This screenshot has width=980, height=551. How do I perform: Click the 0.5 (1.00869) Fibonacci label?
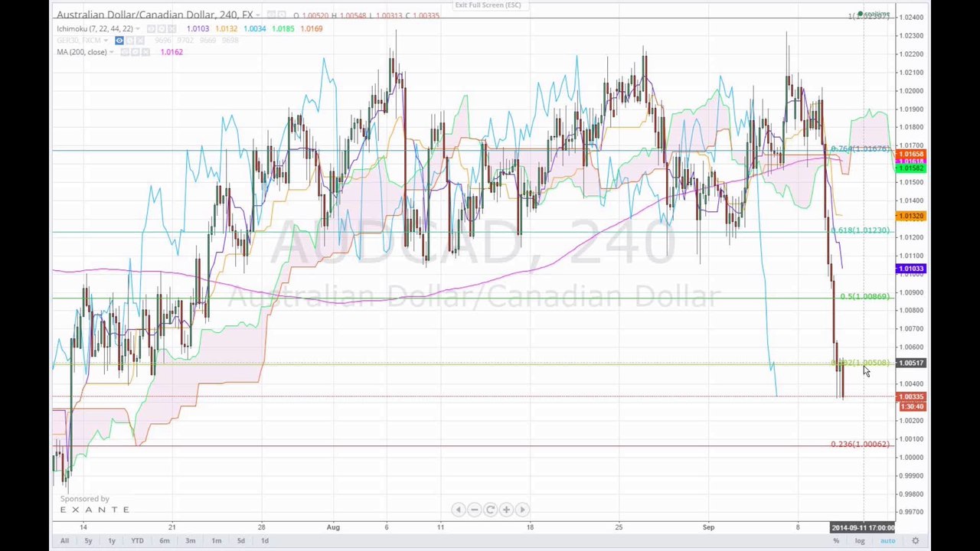coord(864,296)
